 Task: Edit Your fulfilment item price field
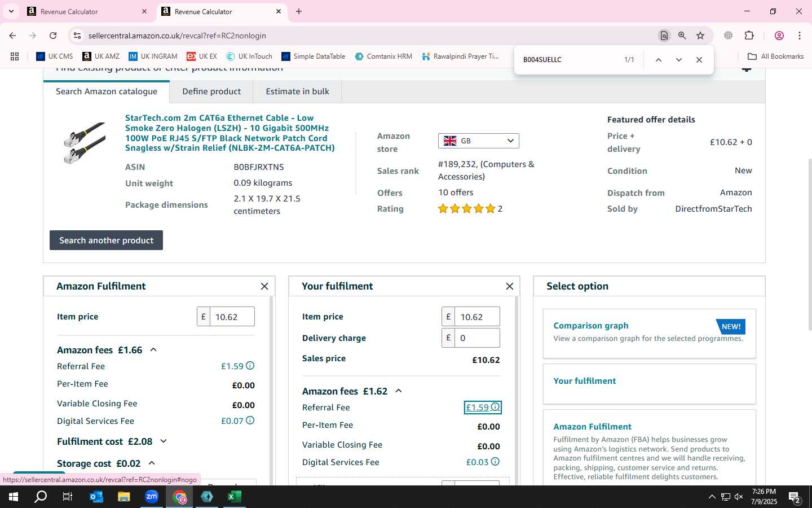(477, 317)
